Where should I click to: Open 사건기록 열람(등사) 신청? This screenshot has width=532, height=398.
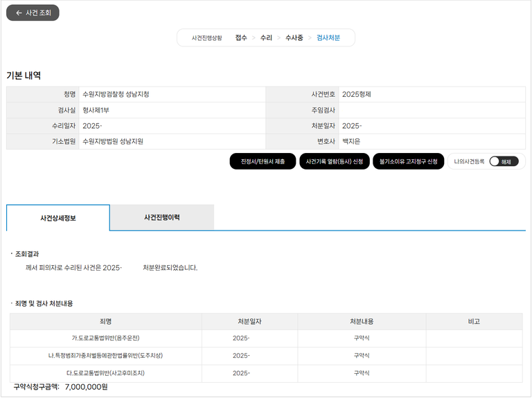pos(334,161)
